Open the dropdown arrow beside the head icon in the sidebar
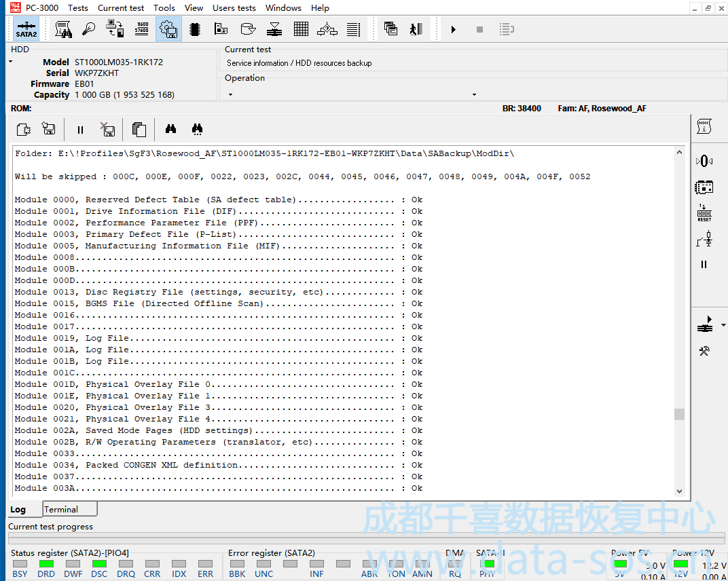Screen dimensions: 728x581 723,326
